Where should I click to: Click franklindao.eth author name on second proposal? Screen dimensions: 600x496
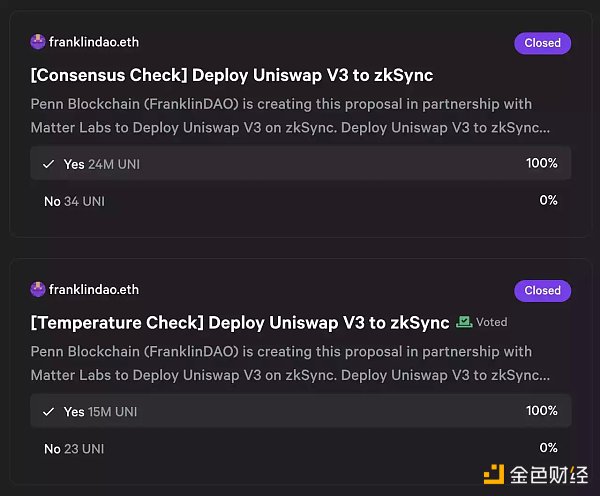pyautogui.click(x=94, y=290)
